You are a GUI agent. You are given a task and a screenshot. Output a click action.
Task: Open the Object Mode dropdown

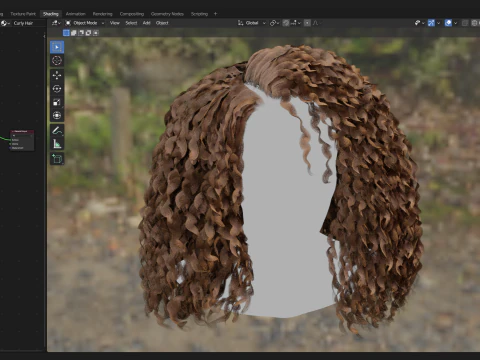(85, 23)
